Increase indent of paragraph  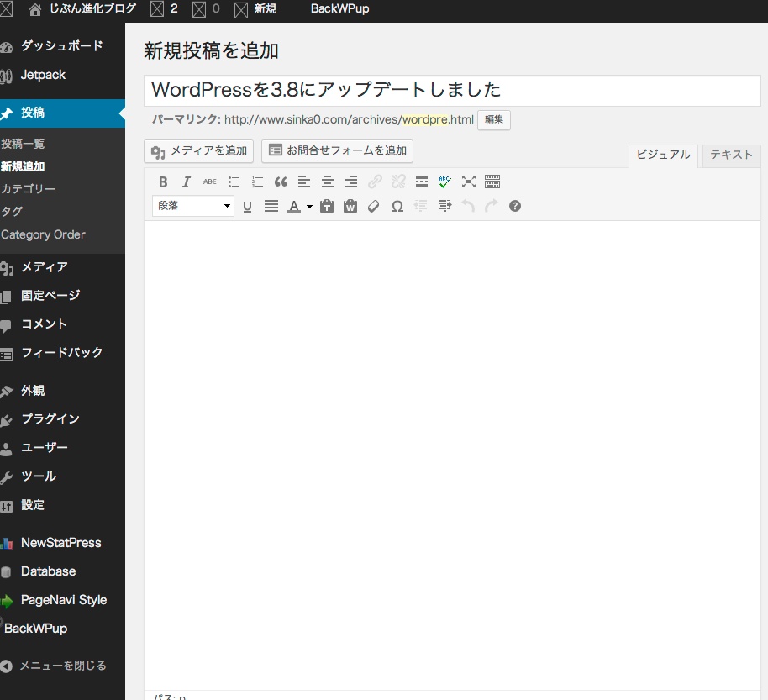pyautogui.click(x=444, y=206)
